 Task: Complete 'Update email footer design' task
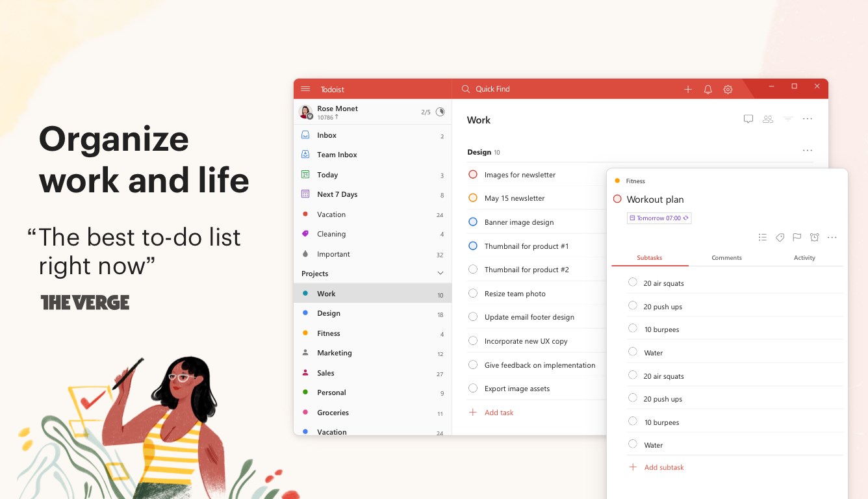[473, 316]
